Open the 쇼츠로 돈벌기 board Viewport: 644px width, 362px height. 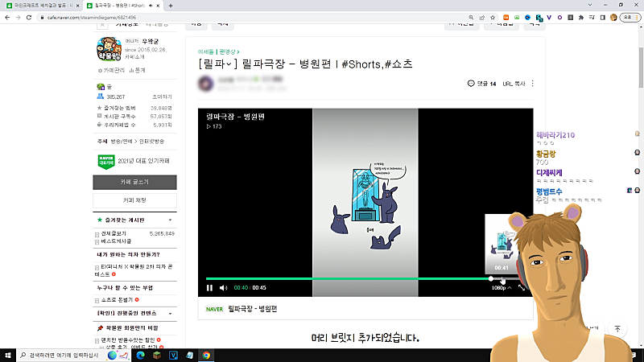(x=117, y=300)
